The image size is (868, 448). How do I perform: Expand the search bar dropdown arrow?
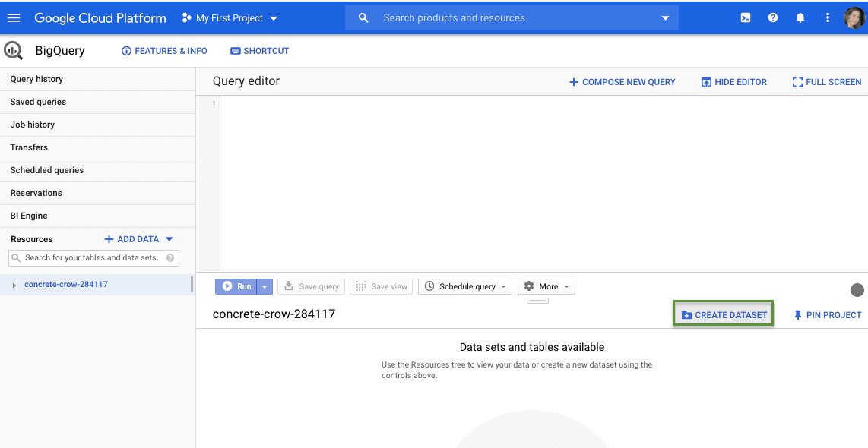[665, 18]
